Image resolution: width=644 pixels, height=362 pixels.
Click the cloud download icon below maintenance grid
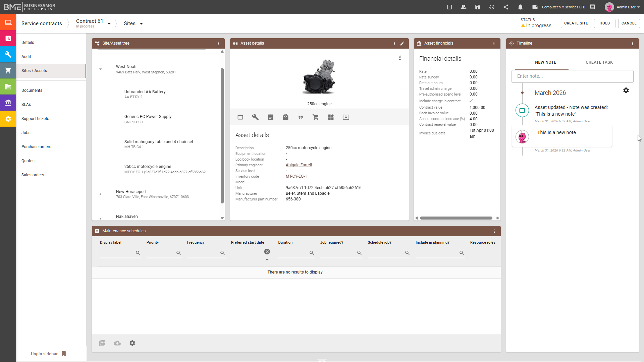pos(117,343)
